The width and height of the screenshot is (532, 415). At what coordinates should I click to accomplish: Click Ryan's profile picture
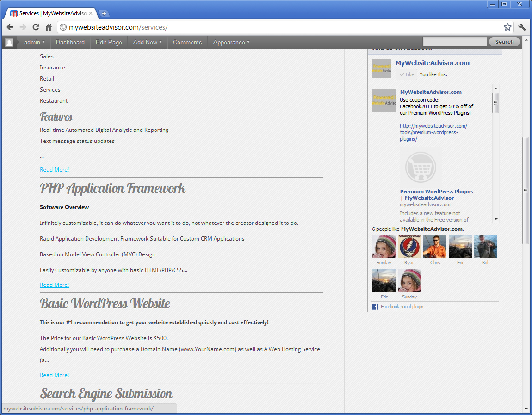[409, 246]
